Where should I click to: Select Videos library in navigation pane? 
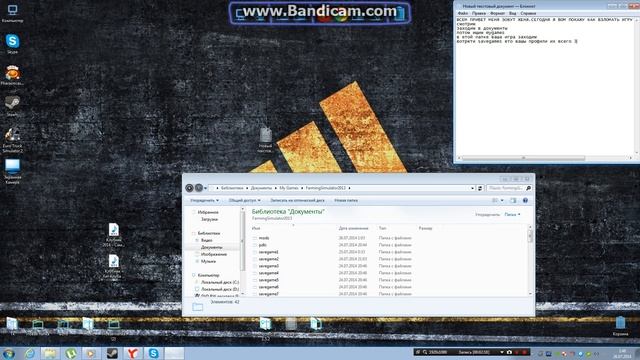pos(207,240)
